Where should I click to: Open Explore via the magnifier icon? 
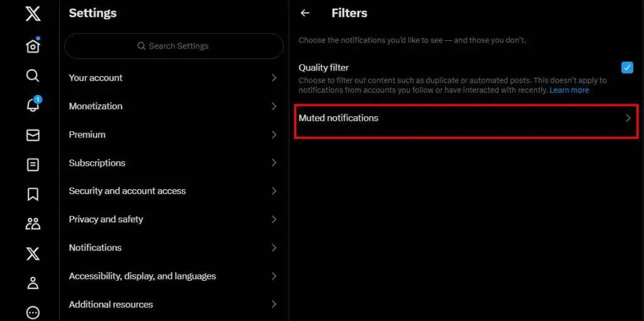[33, 76]
